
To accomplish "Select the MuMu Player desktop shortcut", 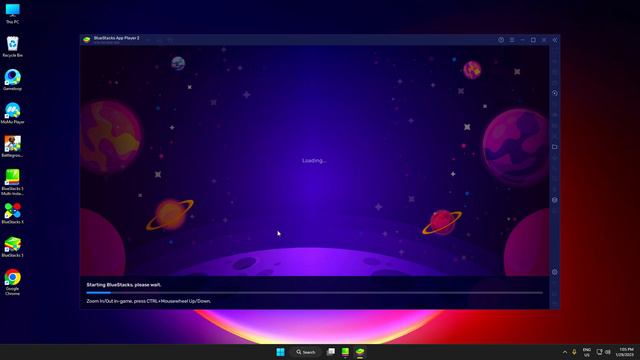I will pyautogui.click(x=12, y=113).
